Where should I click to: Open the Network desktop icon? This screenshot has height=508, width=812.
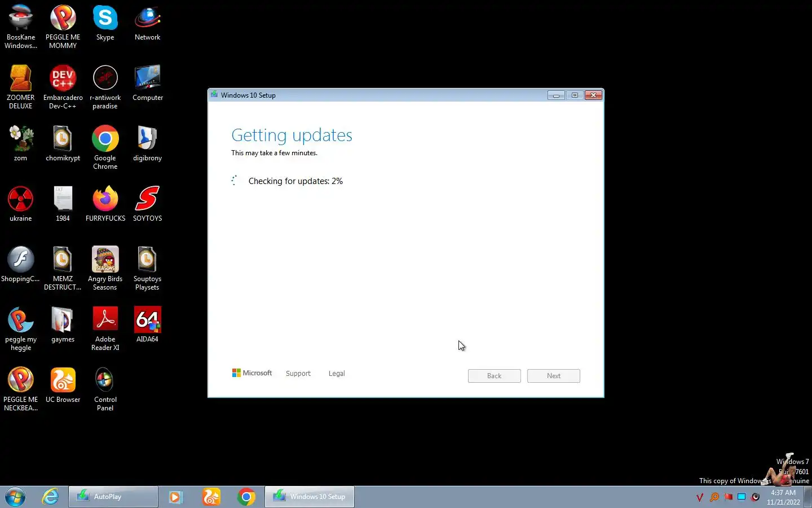click(x=147, y=23)
